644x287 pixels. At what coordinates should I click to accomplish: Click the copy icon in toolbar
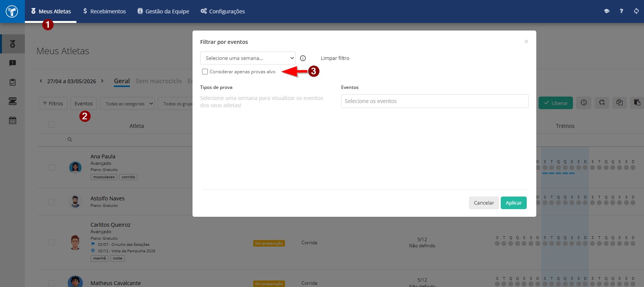tap(620, 103)
